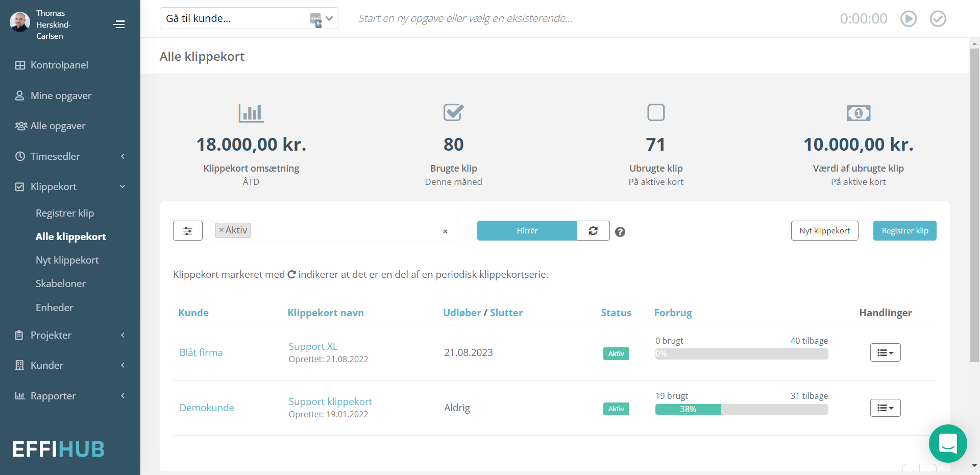Open Registrer klip submenu item
This screenshot has width=980, height=475.
click(65, 213)
